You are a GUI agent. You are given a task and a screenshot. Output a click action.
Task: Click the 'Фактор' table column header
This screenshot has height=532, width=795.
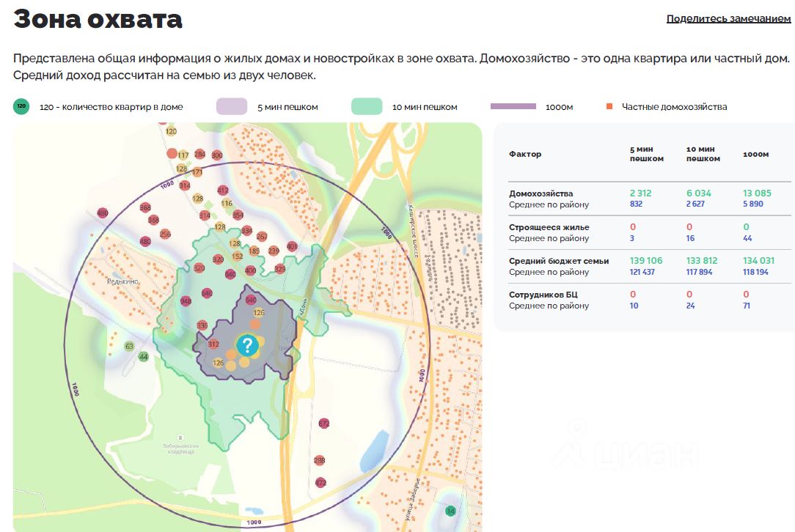click(525, 154)
